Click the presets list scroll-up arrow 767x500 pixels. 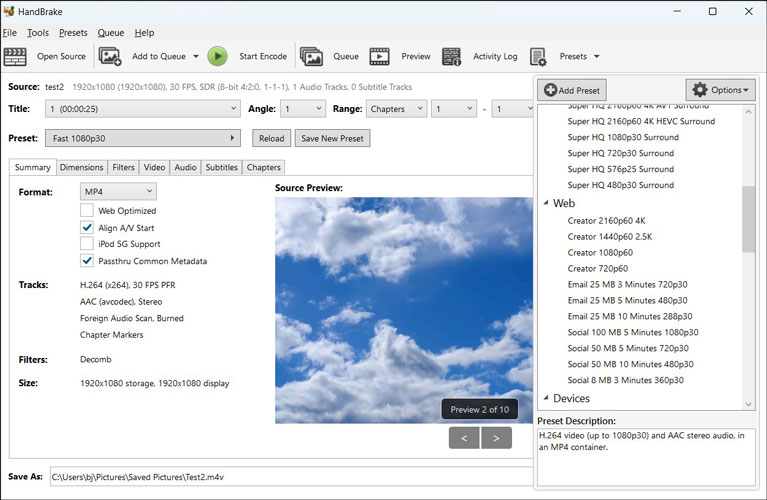click(748, 112)
